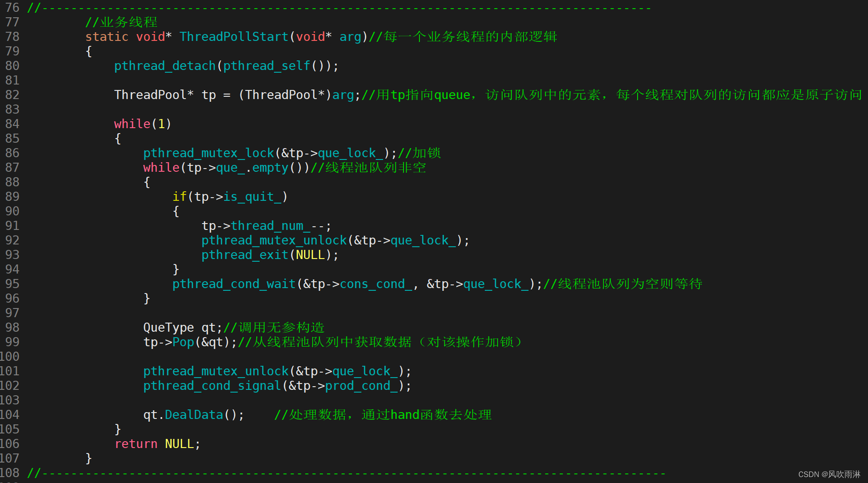
Task: Click prod_cond_ argument on line 102
Action: coord(361,386)
